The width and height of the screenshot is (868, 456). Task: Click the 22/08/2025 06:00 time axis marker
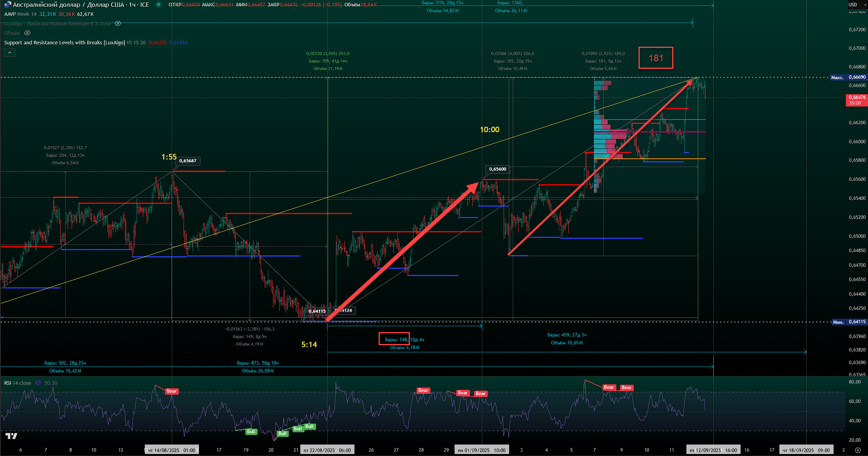pos(327,450)
